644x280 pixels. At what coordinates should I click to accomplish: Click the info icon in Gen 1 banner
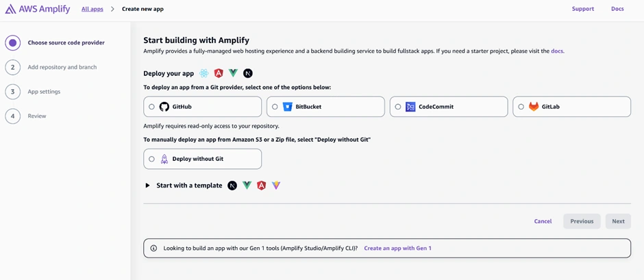coord(153,248)
